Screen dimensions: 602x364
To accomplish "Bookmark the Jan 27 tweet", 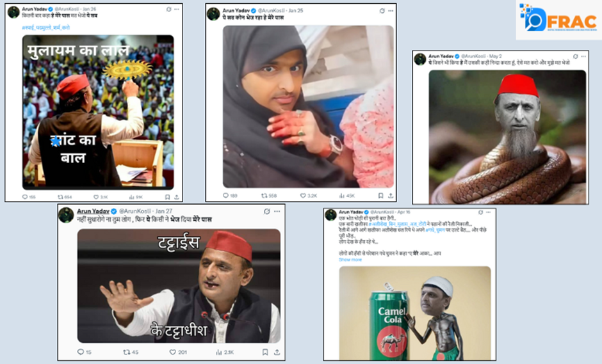I will point(265,352).
